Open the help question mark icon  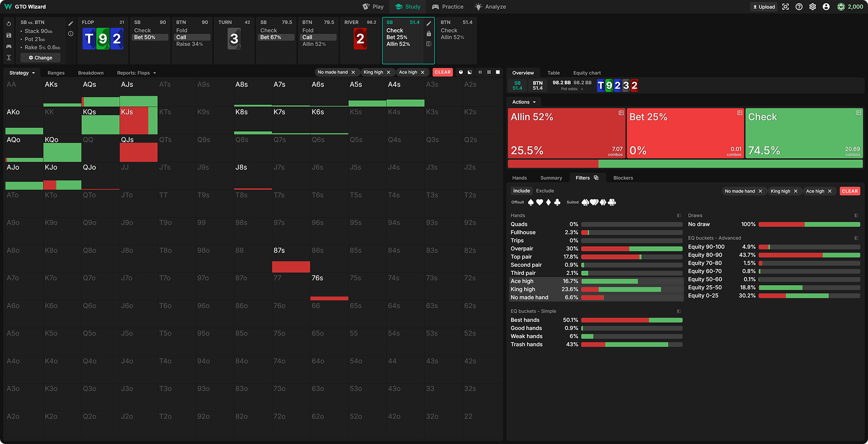pos(799,7)
